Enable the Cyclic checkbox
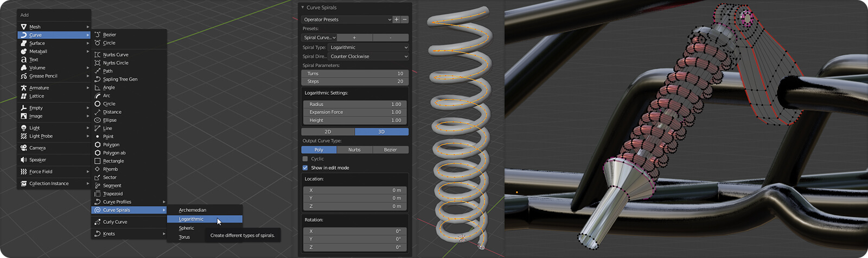Screen dimensions: 868x258 pos(305,159)
